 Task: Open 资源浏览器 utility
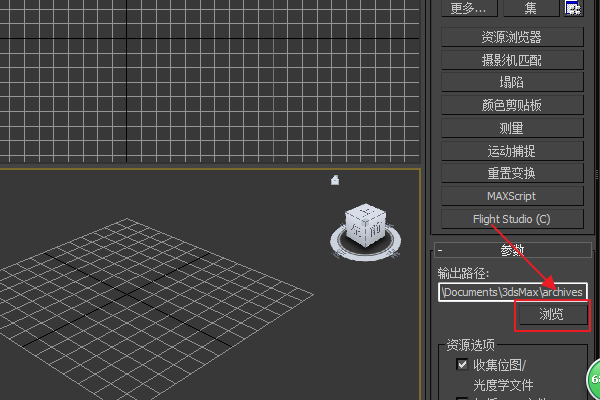512,37
